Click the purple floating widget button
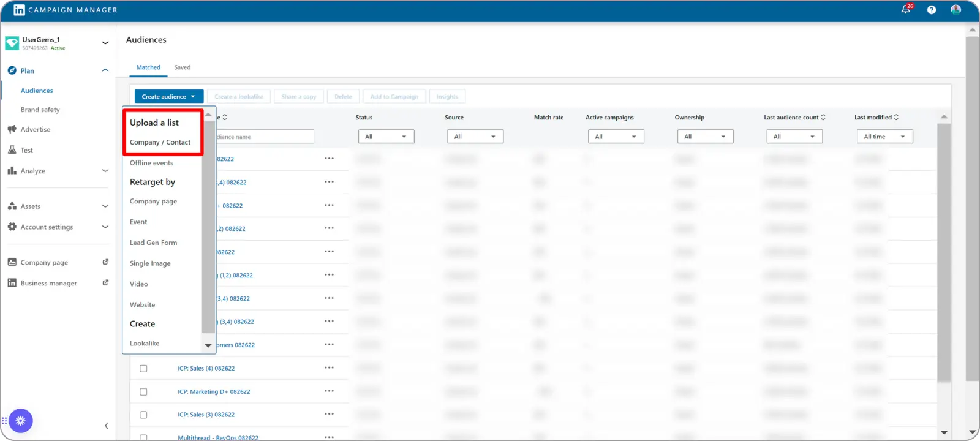 tap(21, 421)
